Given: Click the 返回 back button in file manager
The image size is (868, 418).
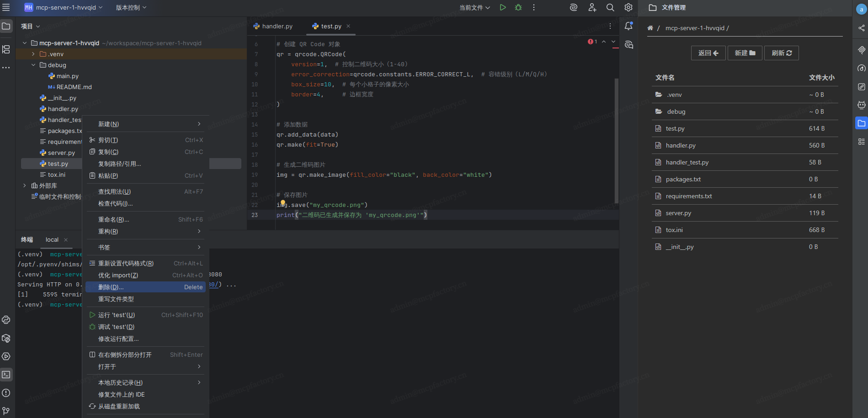Looking at the screenshot, I should click(x=708, y=53).
